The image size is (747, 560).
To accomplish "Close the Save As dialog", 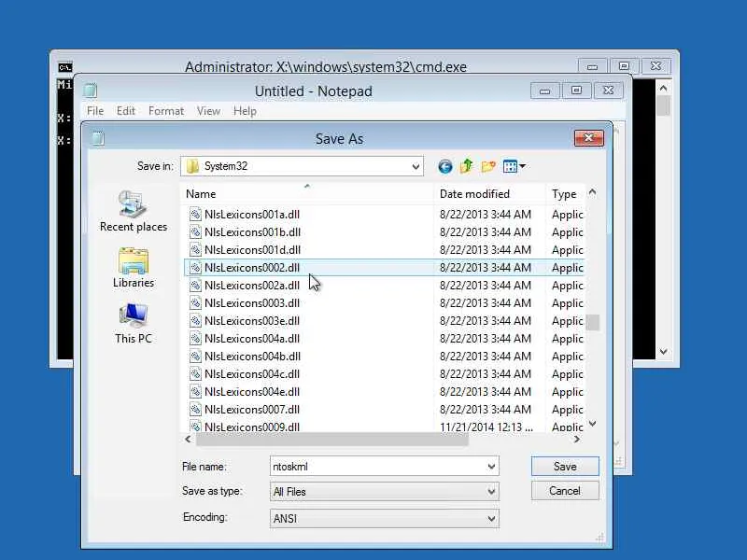I will [589, 138].
